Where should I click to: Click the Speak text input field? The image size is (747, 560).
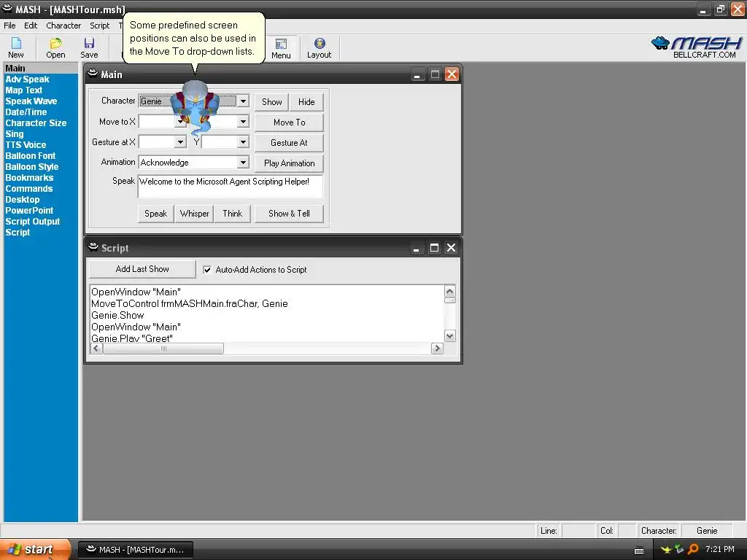pyautogui.click(x=230, y=186)
